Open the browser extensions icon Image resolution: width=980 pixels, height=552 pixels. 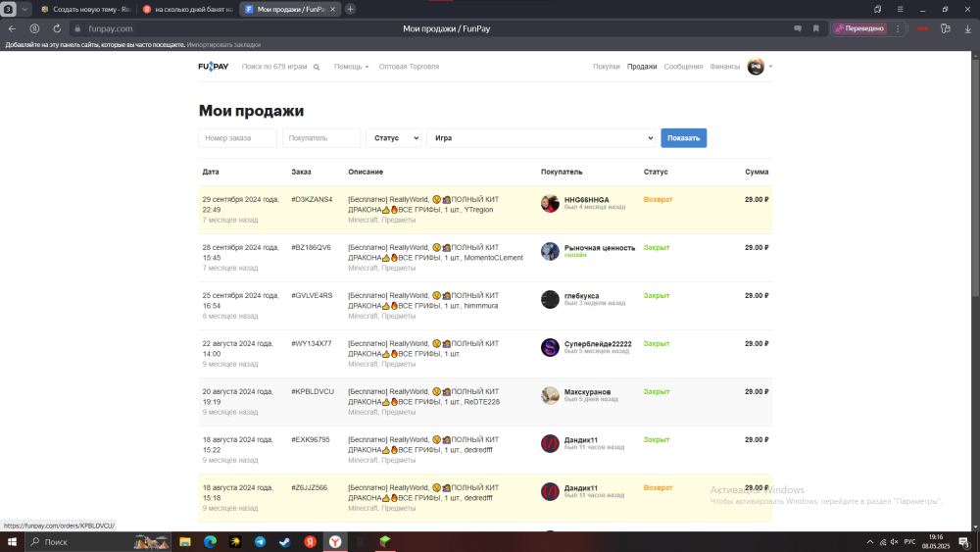[x=945, y=28]
